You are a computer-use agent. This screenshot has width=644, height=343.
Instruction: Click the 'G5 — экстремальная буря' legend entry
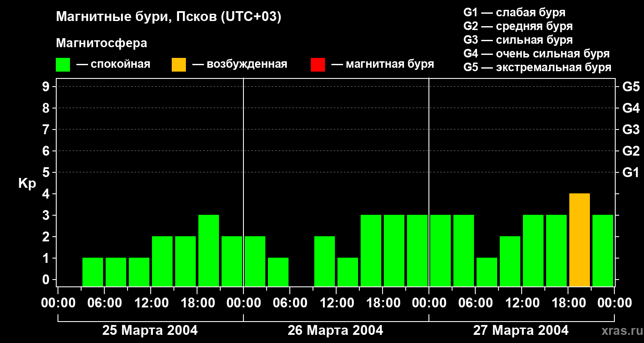537,67
